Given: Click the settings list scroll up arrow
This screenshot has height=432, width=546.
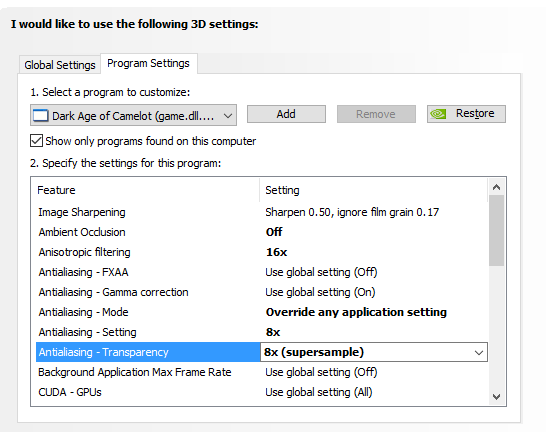Looking at the screenshot, I should pyautogui.click(x=497, y=187).
